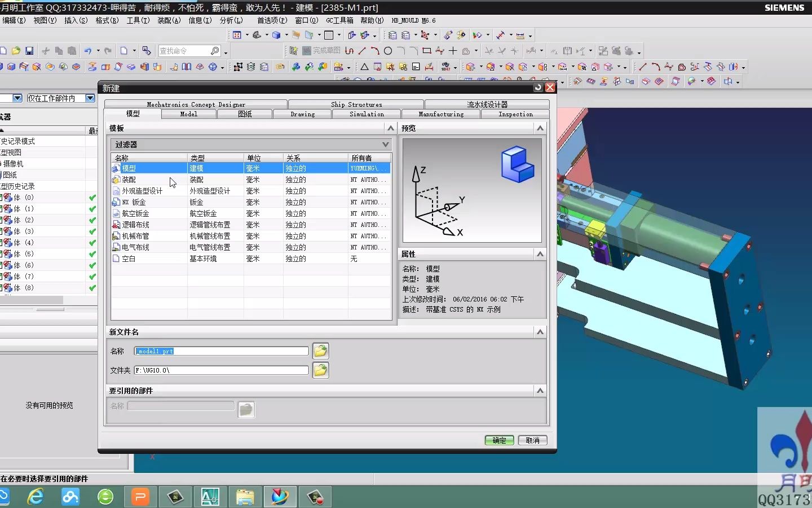Click the 完成草图 finish sketch icon

pos(321,51)
